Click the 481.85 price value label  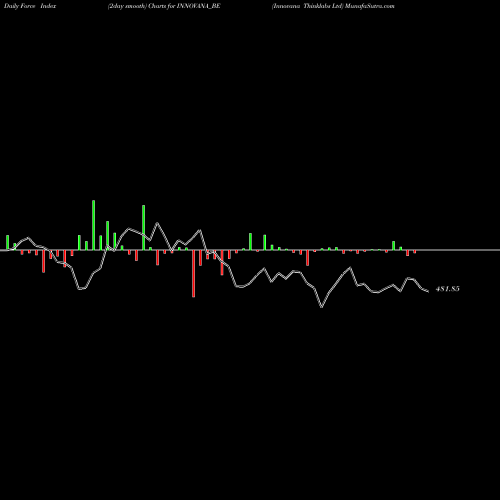point(447,289)
